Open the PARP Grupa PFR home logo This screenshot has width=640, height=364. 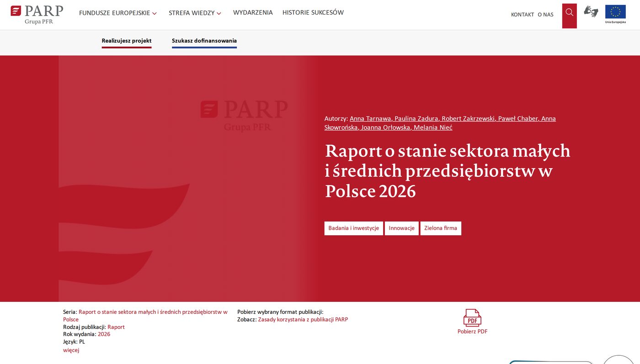(x=37, y=15)
